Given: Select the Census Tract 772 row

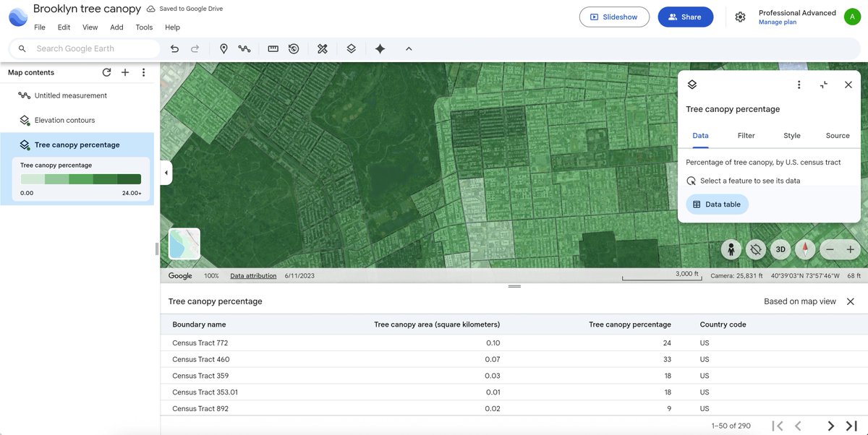Looking at the screenshot, I should tap(514, 343).
